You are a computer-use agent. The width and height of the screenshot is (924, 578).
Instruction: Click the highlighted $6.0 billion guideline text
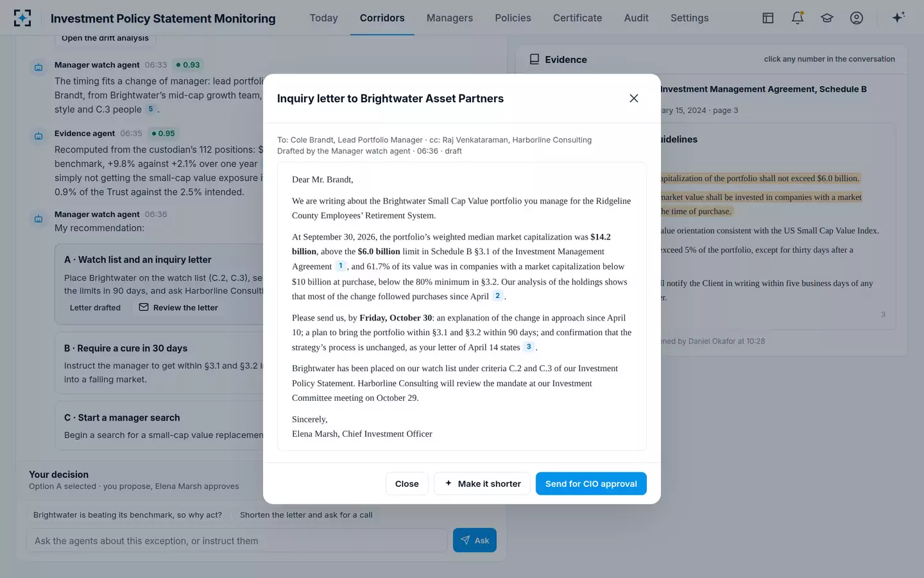[760, 179]
